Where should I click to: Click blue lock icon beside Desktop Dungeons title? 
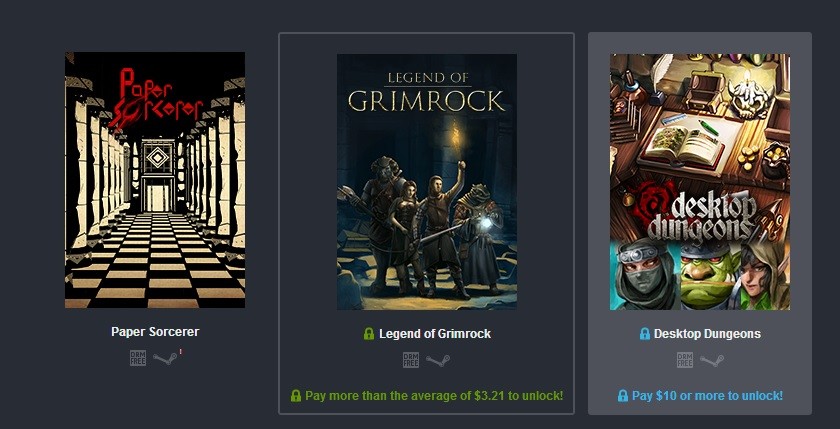[645, 334]
